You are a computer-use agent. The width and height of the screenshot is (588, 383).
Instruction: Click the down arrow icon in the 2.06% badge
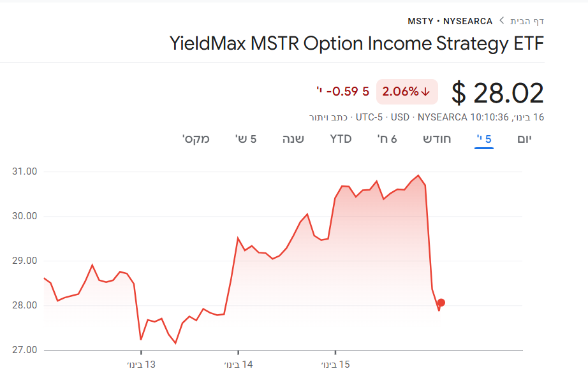426,92
